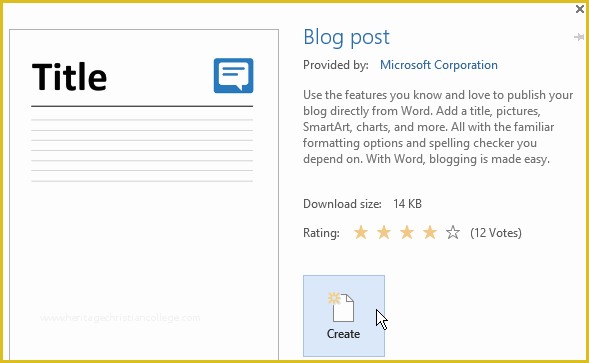
Task: Click the third gold rating star
Action: [x=407, y=233]
